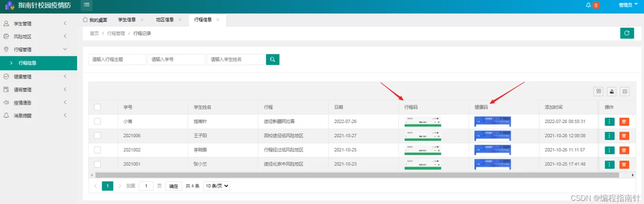Screen dimensions: 644x204
Task: Open the notification bell icon
Action: 588,5
